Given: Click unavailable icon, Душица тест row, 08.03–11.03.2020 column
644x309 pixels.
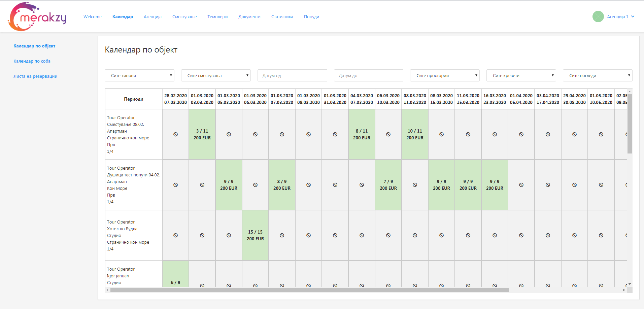Looking at the screenshot, I should 415,185.
